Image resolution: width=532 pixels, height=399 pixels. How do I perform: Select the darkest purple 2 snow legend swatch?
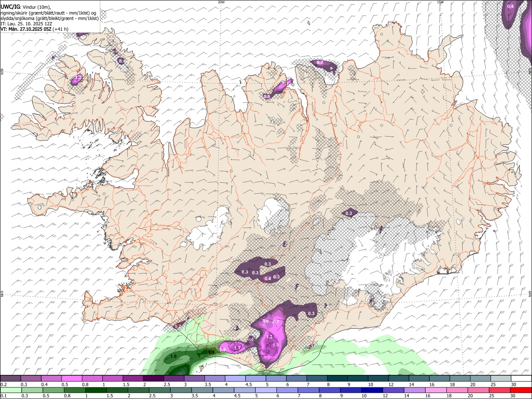coord(153,378)
